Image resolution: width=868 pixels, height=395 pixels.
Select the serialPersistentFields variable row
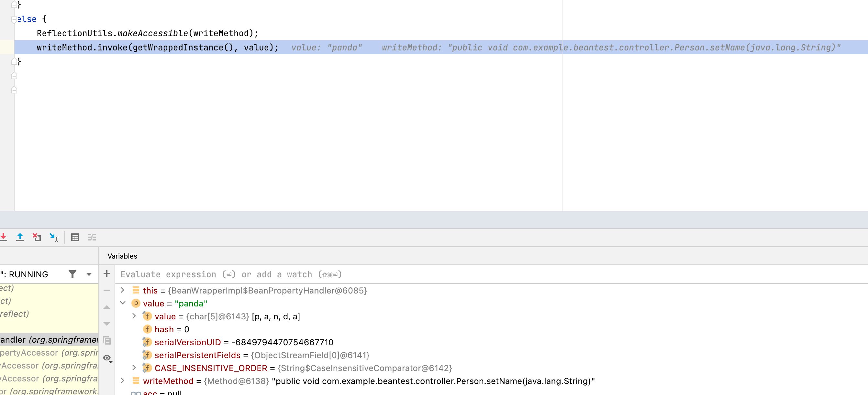(491, 355)
